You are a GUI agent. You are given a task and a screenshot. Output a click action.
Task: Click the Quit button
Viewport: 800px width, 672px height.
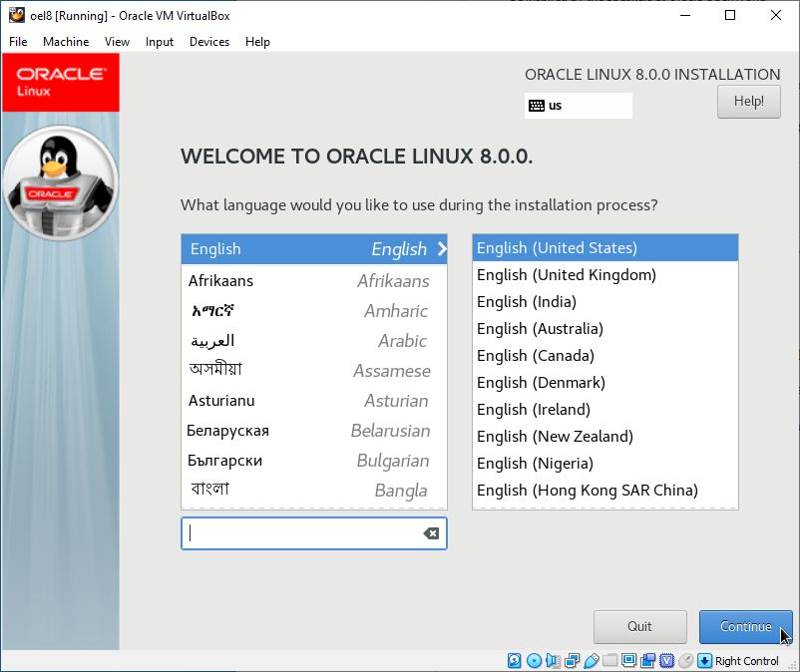click(x=639, y=626)
